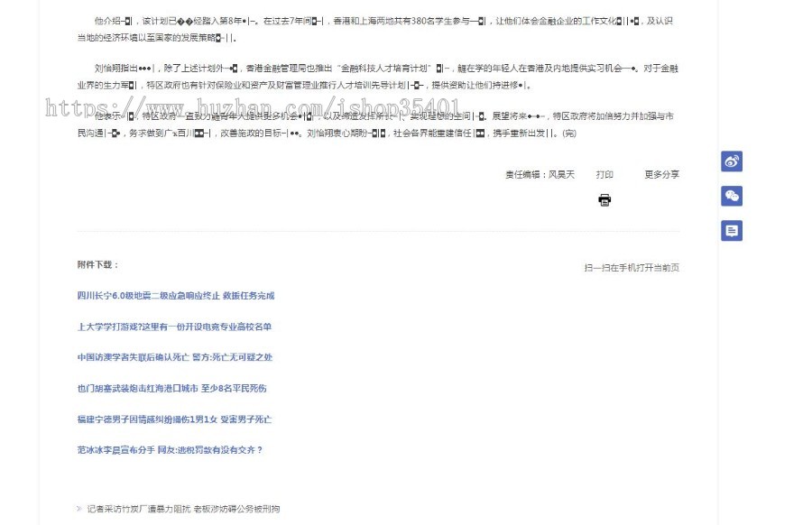This screenshot has height=525, width=812.
Task: Open the comments sidebar icon
Action: [x=731, y=230]
